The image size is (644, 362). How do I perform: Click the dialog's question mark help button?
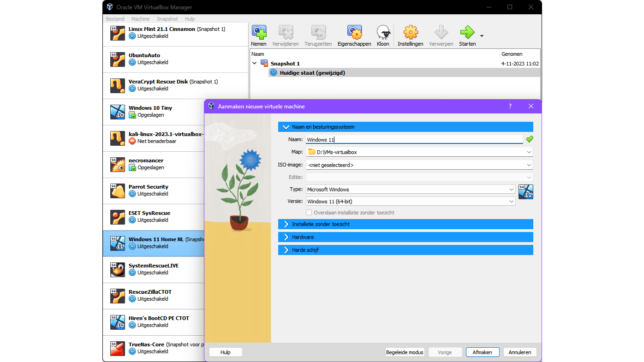[x=510, y=106]
